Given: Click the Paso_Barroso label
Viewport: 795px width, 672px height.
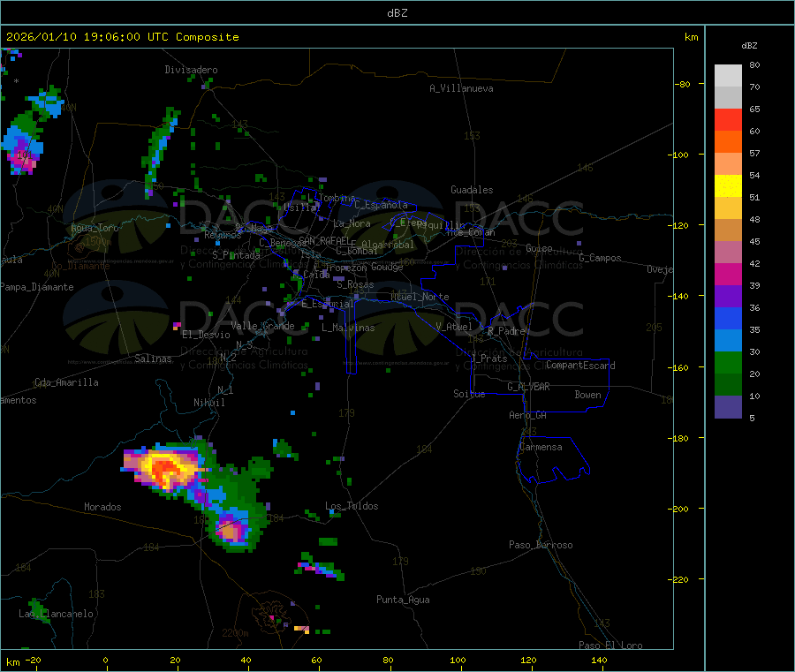Looking at the screenshot, I should coord(541,545).
